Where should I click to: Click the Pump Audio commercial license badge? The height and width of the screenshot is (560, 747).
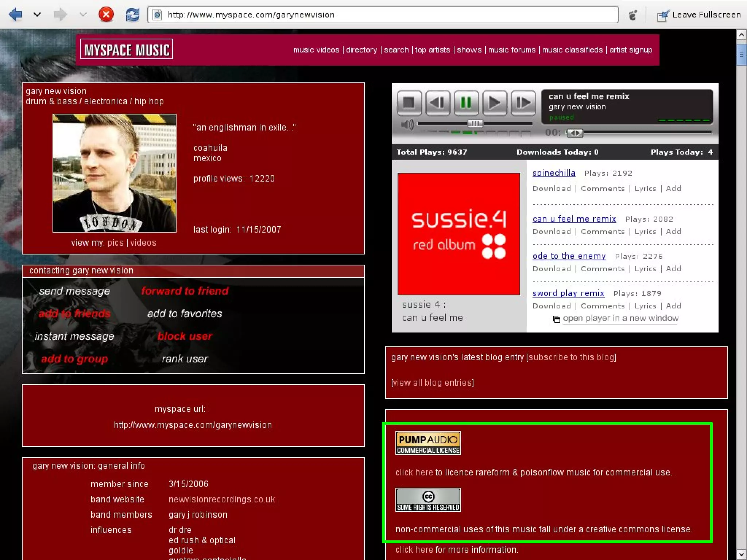(428, 443)
